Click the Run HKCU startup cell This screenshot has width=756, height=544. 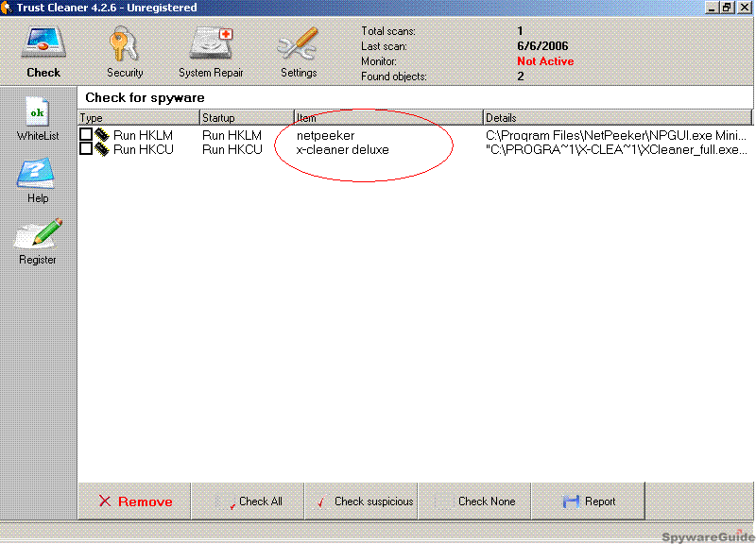[x=232, y=150]
